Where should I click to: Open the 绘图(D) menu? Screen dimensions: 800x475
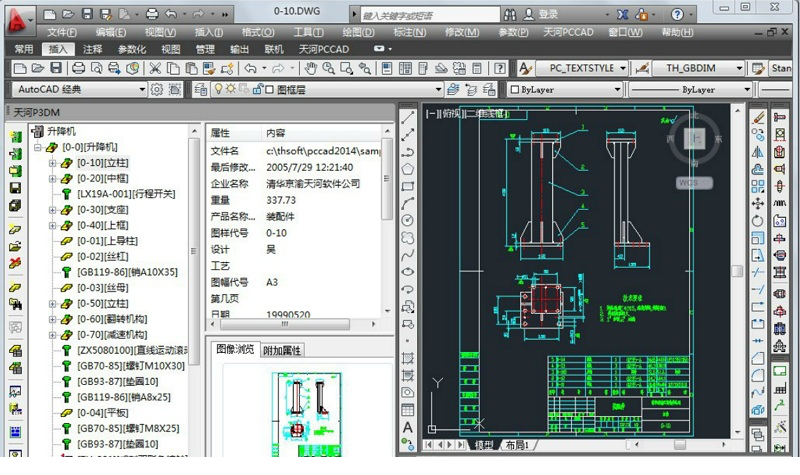358,32
